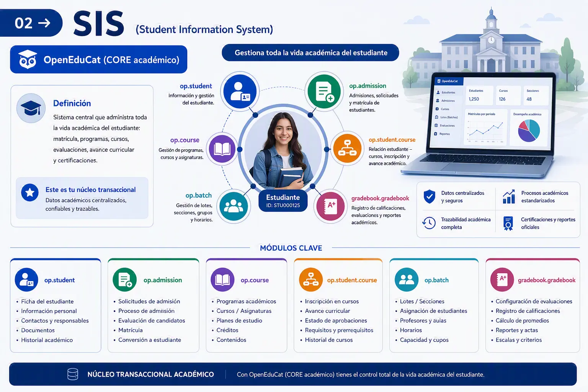Click 'Lotes / Secciones' bullet
588x392 pixels.
pos(422,302)
